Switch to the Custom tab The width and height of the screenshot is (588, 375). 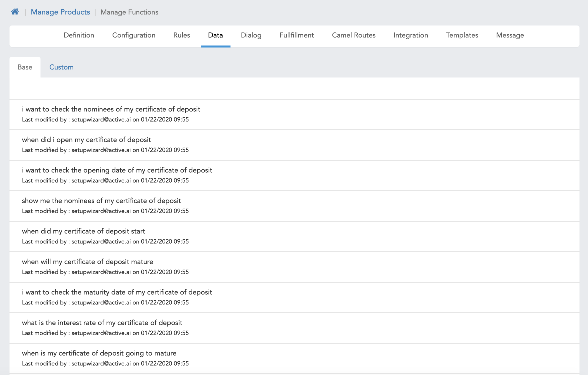tap(61, 67)
